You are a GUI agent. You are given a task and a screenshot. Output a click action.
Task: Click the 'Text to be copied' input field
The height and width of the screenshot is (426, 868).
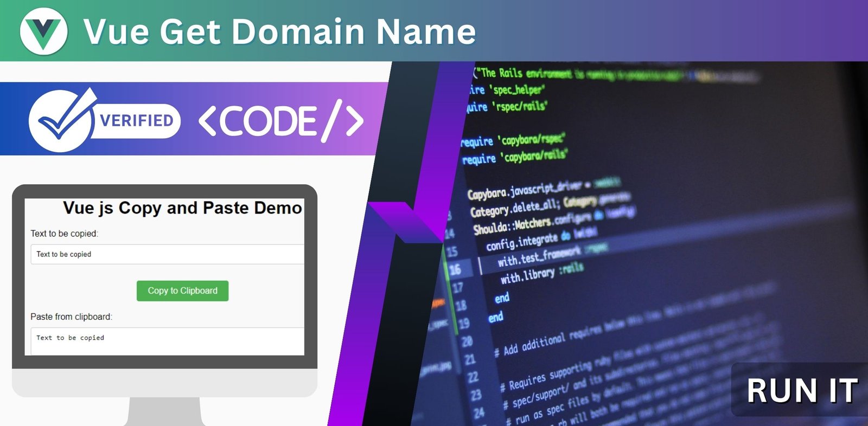(167, 254)
